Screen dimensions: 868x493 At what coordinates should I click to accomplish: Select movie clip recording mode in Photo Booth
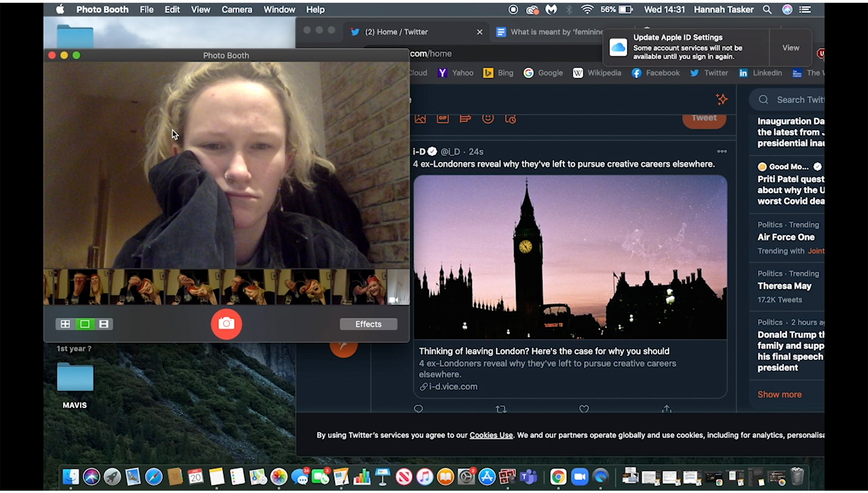point(104,324)
